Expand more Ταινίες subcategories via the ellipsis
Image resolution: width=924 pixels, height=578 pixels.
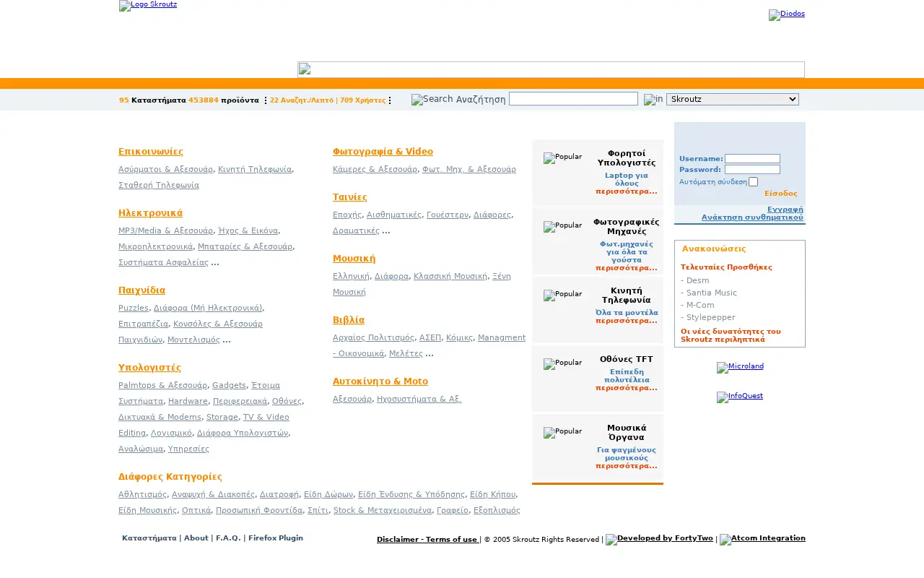386,230
